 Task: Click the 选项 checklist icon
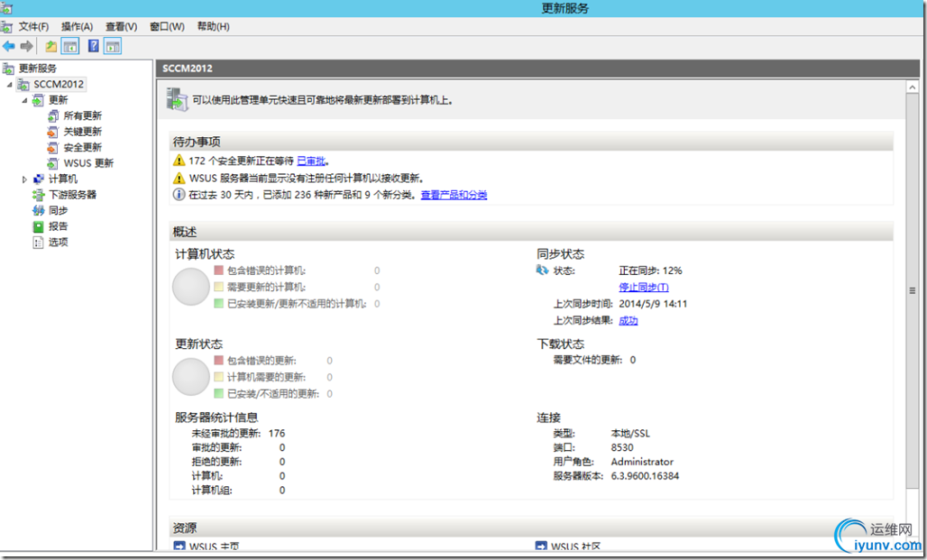point(39,243)
